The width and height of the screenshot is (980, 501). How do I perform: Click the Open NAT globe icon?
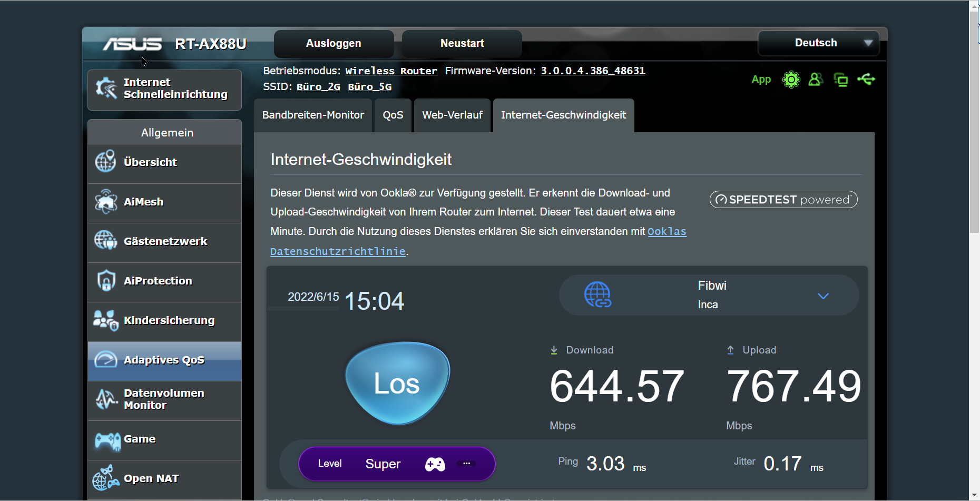[106, 478]
